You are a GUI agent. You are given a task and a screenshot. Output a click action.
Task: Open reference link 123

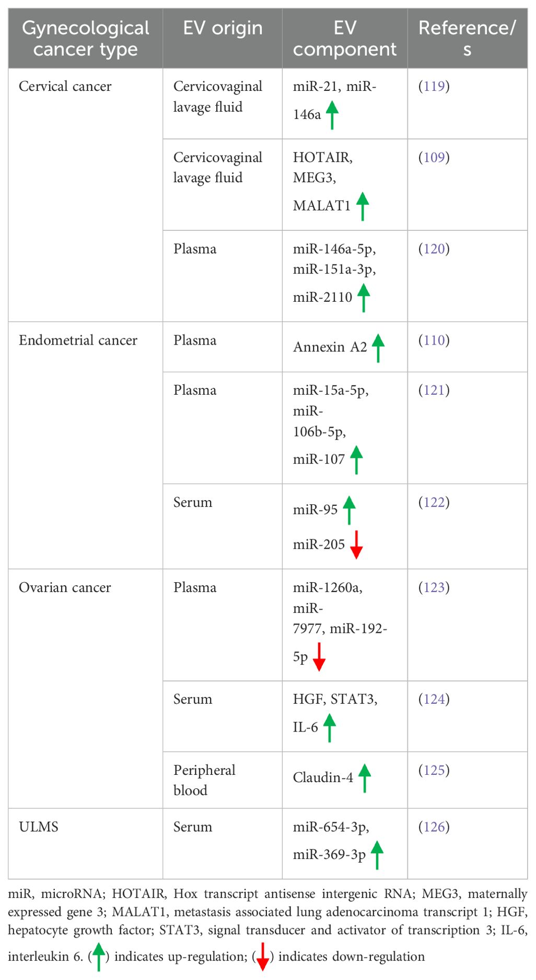(x=434, y=587)
